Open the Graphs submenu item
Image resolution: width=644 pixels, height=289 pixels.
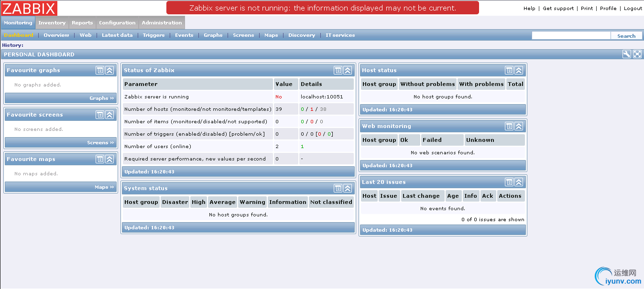(x=213, y=35)
